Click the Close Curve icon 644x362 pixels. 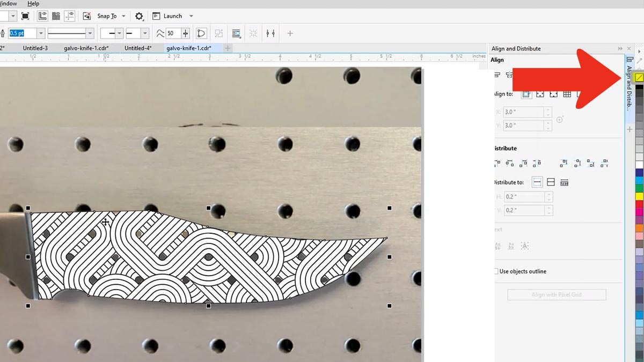pyautogui.click(x=201, y=33)
